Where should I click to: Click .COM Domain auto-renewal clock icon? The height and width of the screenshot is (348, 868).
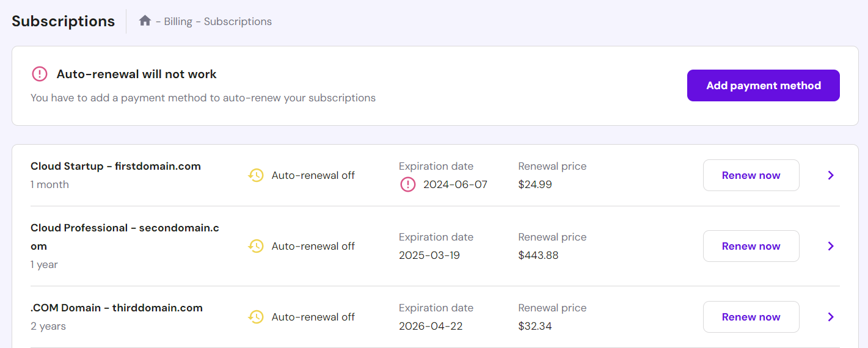(x=256, y=317)
